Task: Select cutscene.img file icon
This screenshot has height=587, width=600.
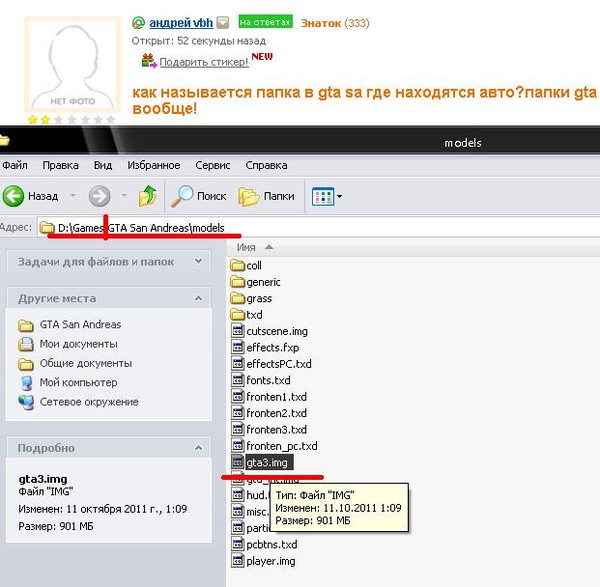Action: (238, 331)
